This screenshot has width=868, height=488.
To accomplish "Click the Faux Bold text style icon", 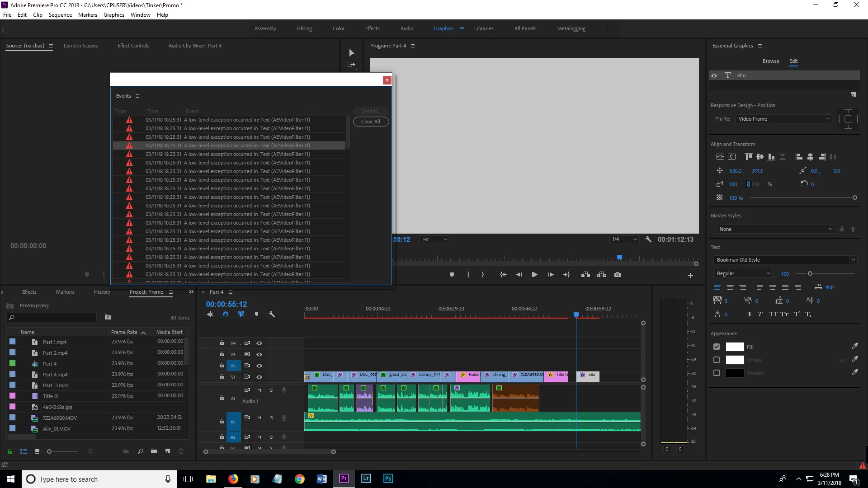I will (x=749, y=314).
